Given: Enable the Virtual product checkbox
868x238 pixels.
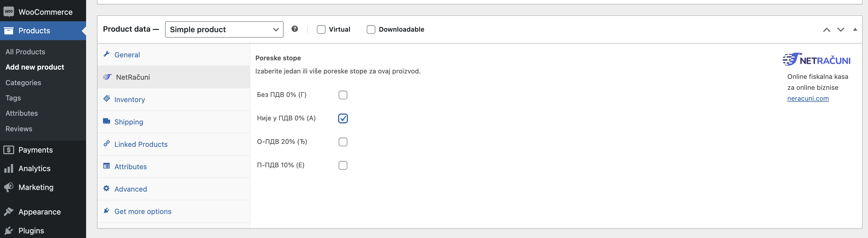Looking at the screenshot, I should [x=321, y=29].
